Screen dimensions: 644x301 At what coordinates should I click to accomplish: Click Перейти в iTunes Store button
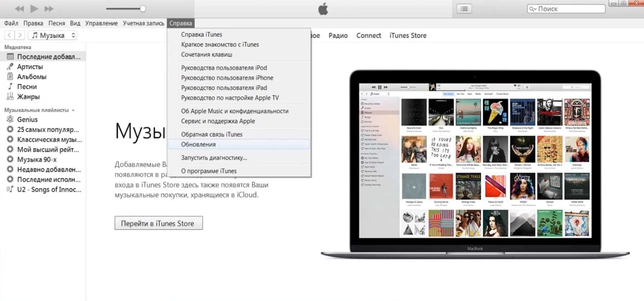159,223
